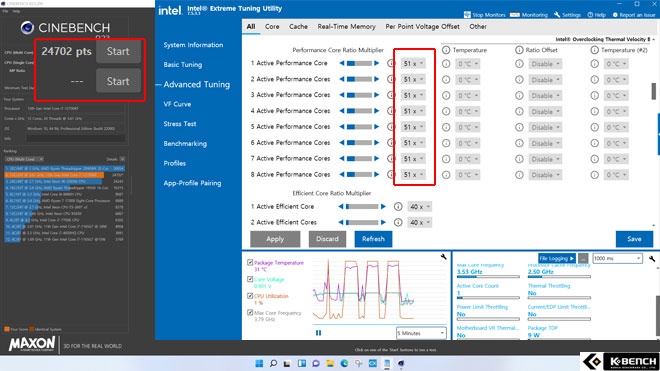This screenshot has height=371, width=660.
Task: Click the info icon beside 1 Active Performance Core ratio
Action: (x=391, y=63)
